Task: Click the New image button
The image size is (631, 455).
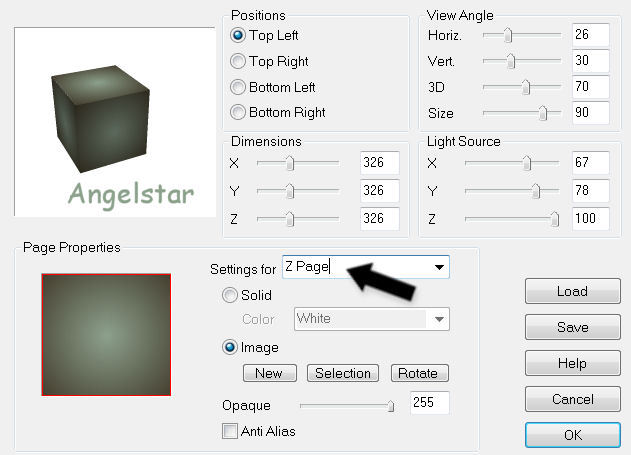Action: coord(269,373)
